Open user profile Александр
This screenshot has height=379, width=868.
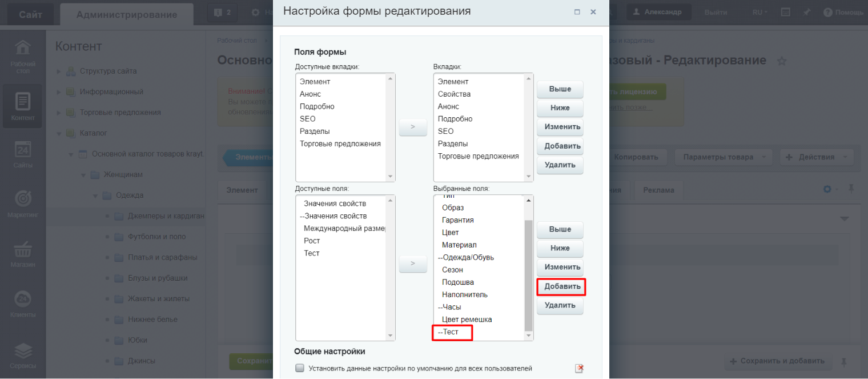(658, 12)
